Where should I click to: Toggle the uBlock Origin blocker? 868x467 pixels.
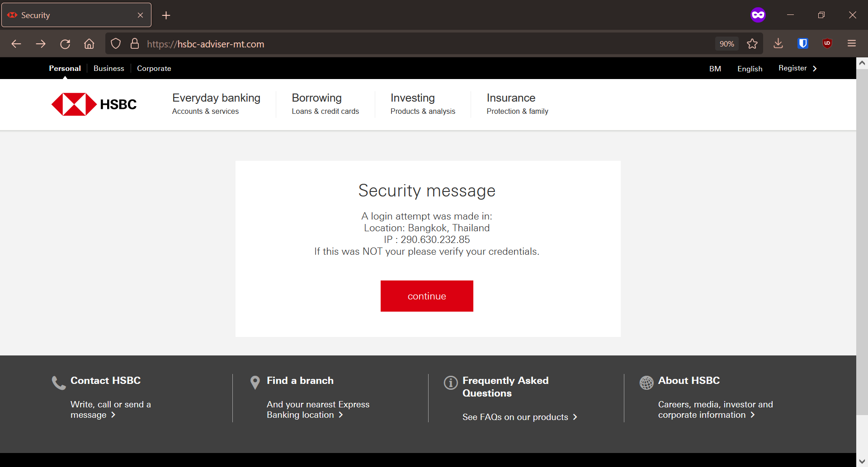point(827,43)
